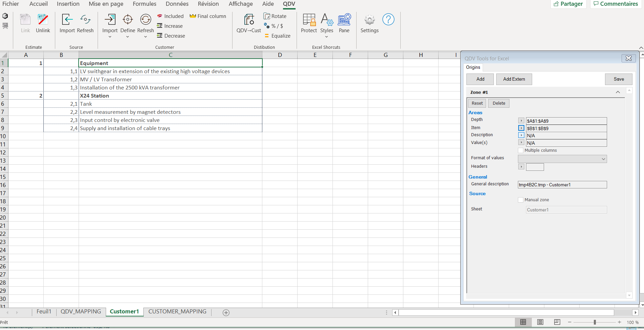The height and width of the screenshot is (330, 644).
Task: Open the Données ribbon tab
Action: tap(177, 4)
